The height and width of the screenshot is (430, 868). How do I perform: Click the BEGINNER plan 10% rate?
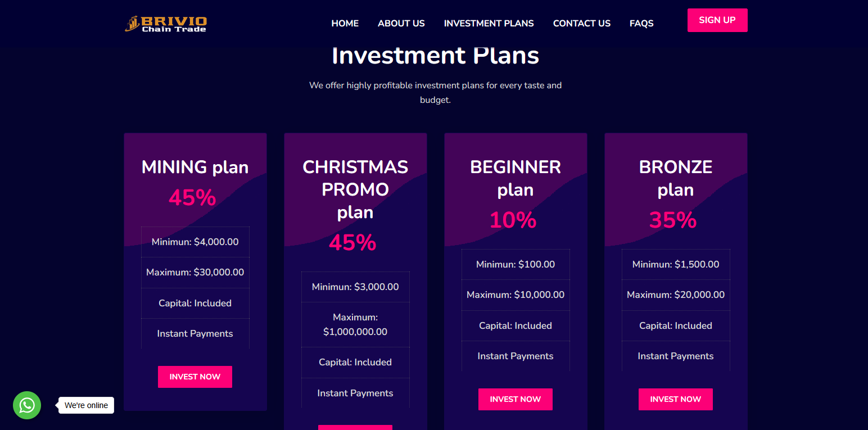pyautogui.click(x=513, y=220)
